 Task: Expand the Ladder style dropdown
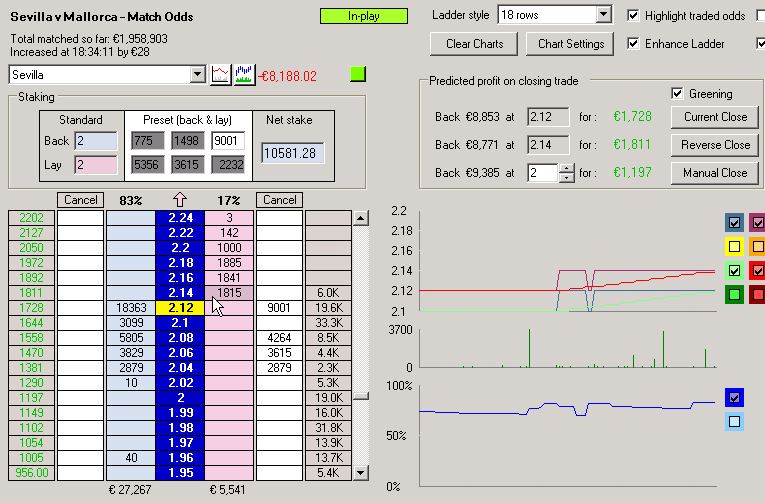point(602,15)
